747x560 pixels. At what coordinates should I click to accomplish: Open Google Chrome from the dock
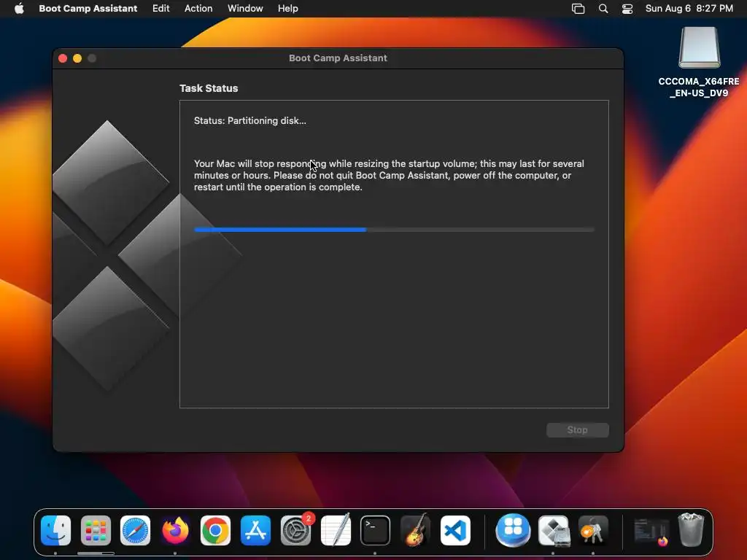(x=215, y=531)
